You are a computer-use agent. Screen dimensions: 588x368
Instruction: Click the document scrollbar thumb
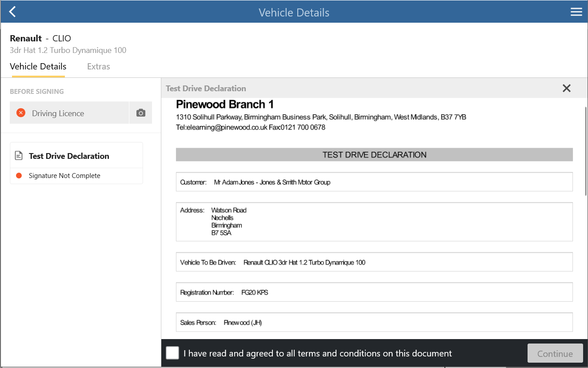coord(586,151)
